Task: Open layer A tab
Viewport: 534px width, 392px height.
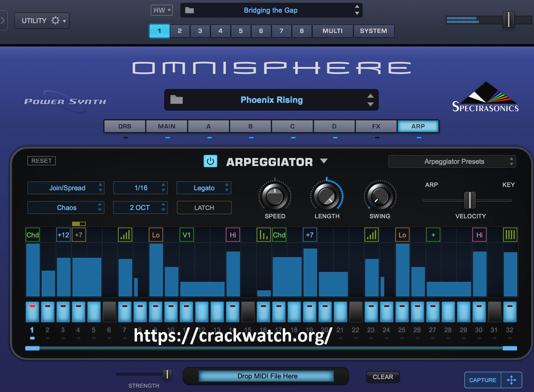Action: click(x=209, y=126)
